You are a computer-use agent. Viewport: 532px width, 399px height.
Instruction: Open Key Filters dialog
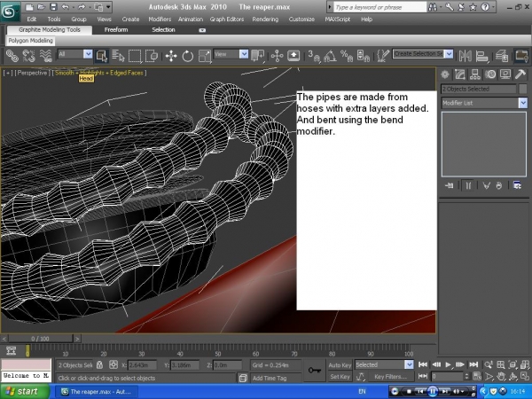(x=390, y=377)
